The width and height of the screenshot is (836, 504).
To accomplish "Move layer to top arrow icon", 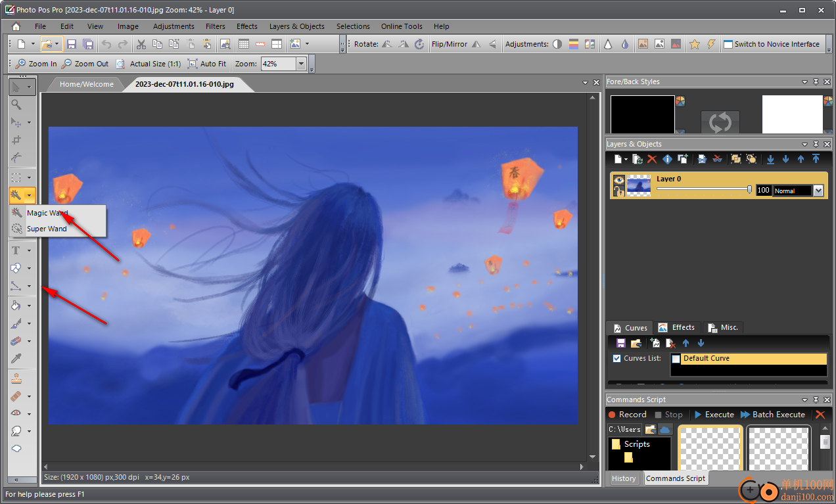I will (816, 159).
